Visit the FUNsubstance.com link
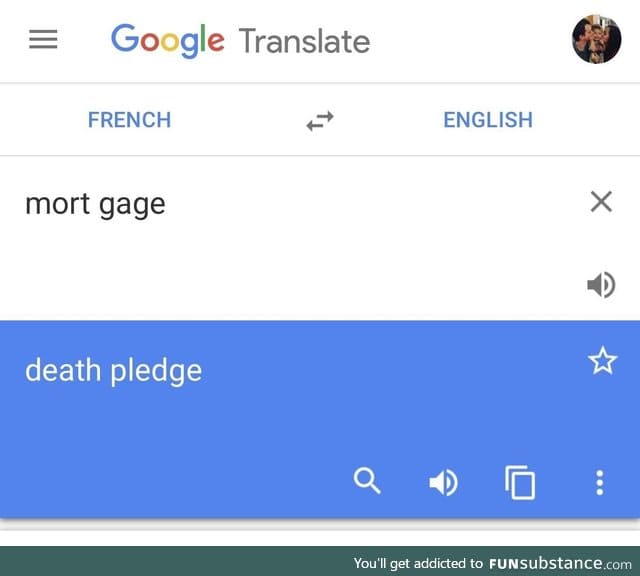 coord(560,564)
